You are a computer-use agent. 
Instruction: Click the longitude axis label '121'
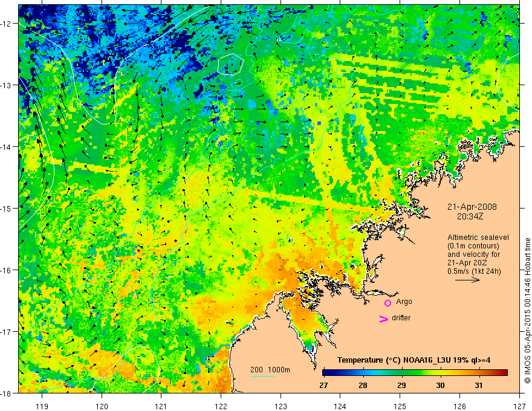coord(161,406)
